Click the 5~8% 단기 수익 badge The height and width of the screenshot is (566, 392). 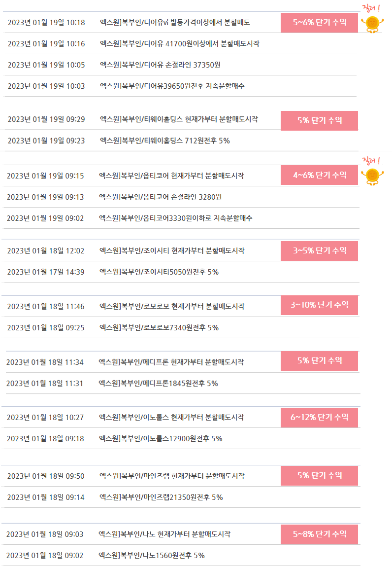pos(319,534)
